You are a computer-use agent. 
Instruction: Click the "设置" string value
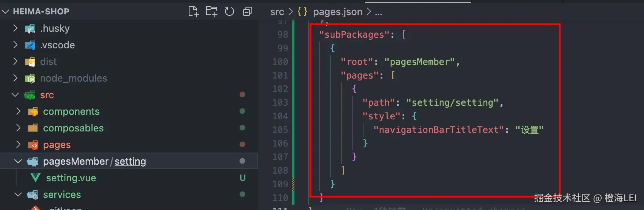(529, 130)
